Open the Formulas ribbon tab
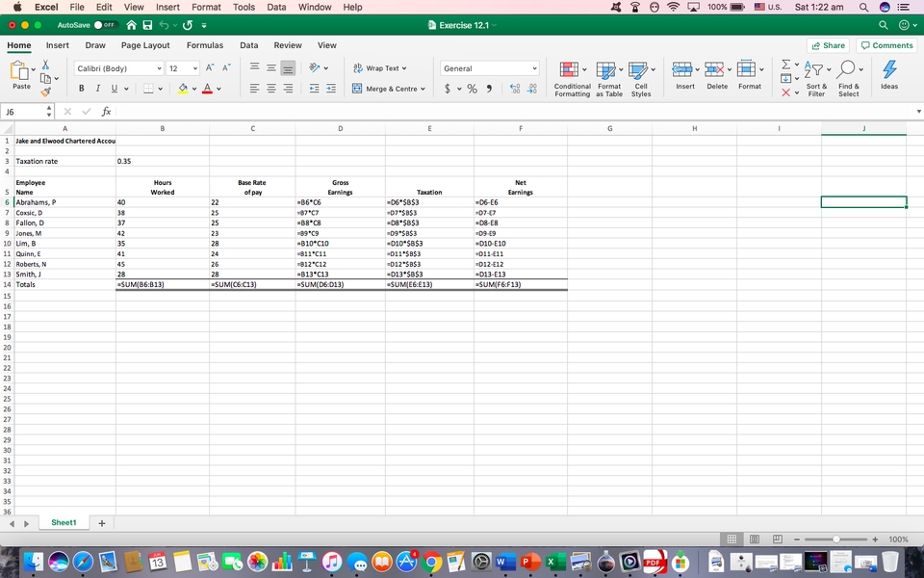This screenshot has height=578, width=924. click(x=204, y=45)
